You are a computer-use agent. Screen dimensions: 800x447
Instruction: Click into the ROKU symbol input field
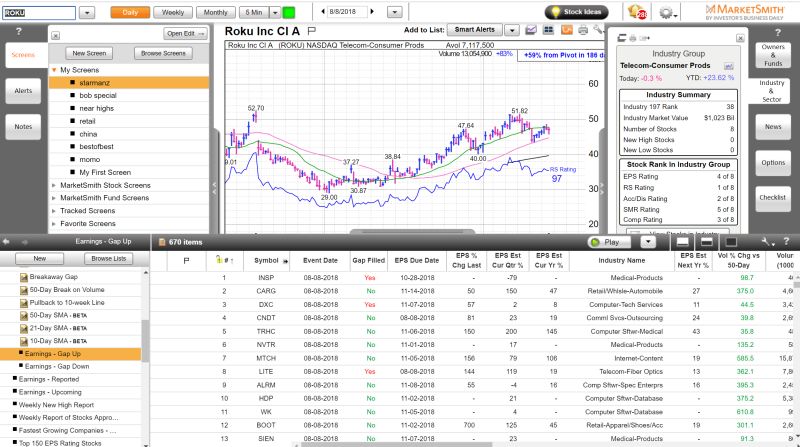(x=39, y=13)
